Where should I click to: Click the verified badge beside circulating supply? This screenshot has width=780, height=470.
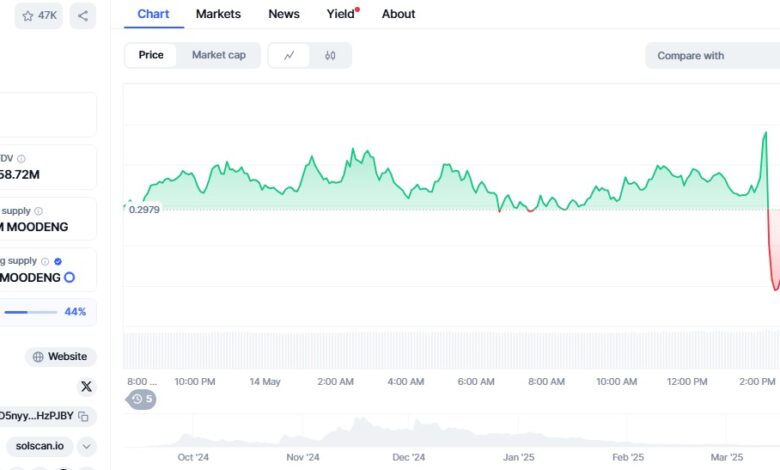coord(58,261)
